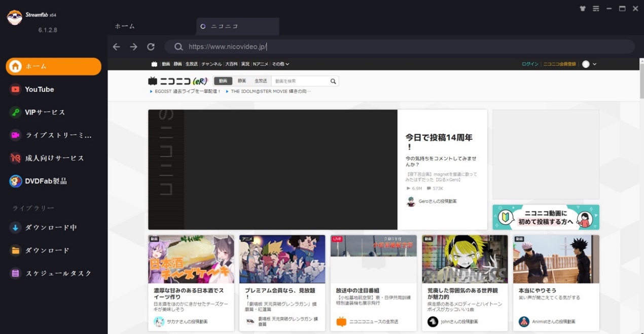
Task: Switch to the ニコニコ tab
Action: pos(238,26)
